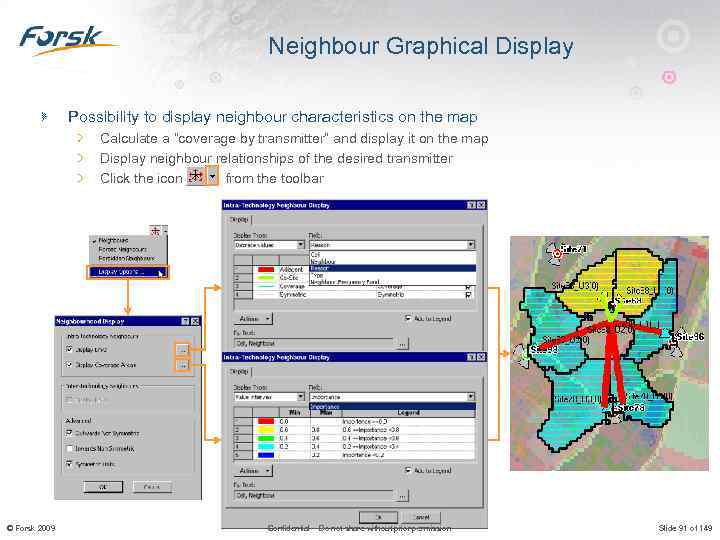This screenshot has width=720, height=540.
Task: Click Cancel in Neighbourhood Display dialog
Action: [152, 487]
